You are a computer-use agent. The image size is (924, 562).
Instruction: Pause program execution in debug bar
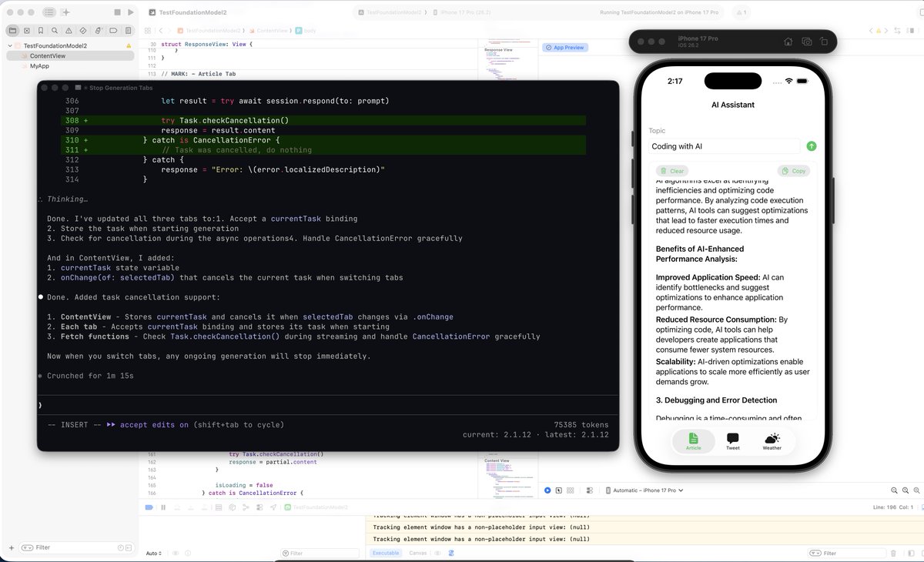163,507
